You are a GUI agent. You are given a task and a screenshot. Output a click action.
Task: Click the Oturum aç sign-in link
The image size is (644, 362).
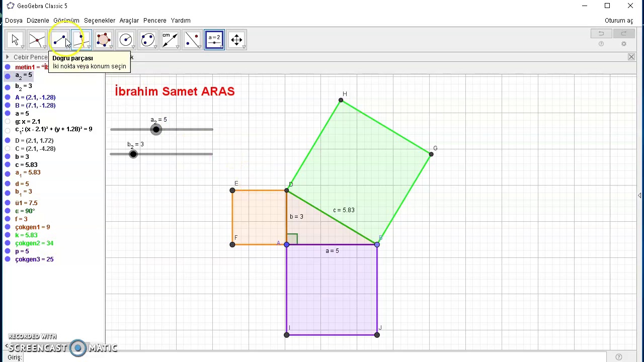click(x=619, y=21)
